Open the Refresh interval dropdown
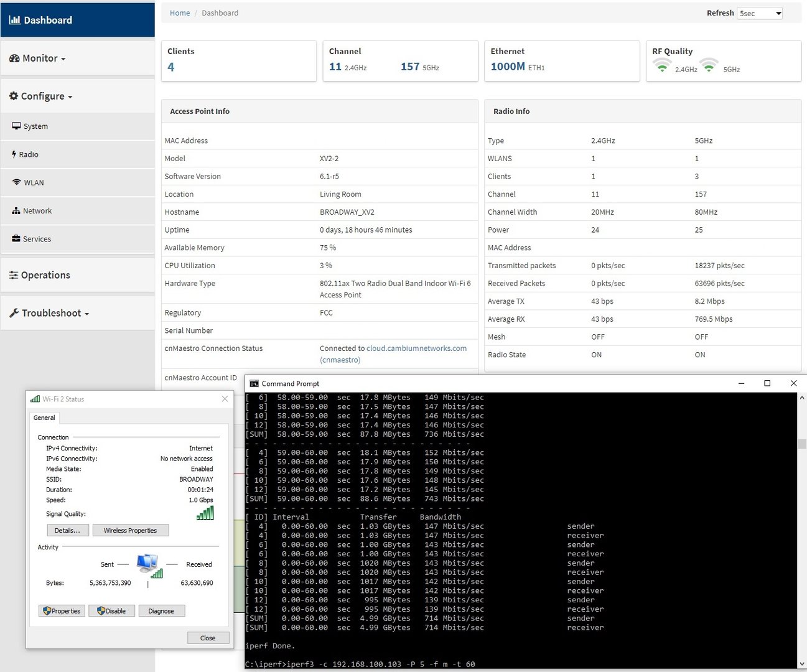This screenshot has width=807, height=672. pos(759,13)
